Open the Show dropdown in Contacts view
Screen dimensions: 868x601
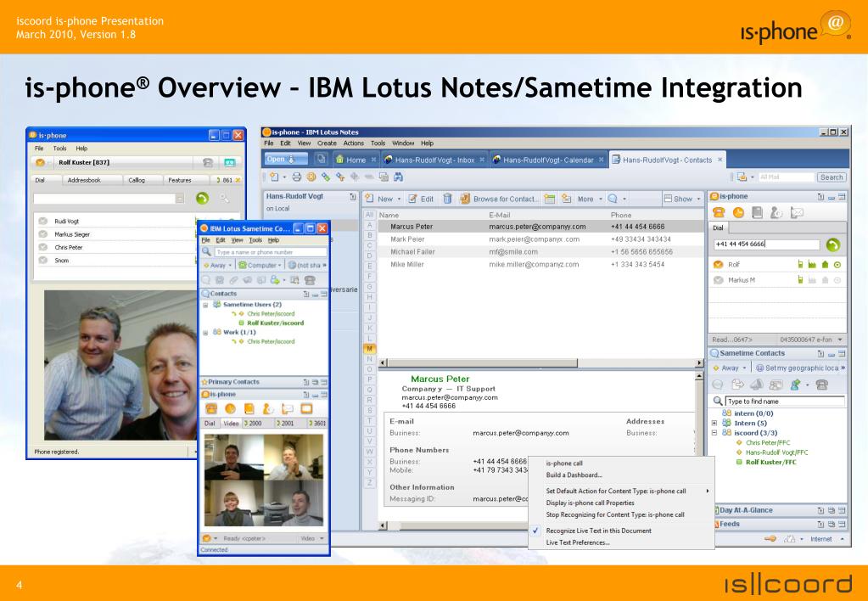tap(681, 199)
